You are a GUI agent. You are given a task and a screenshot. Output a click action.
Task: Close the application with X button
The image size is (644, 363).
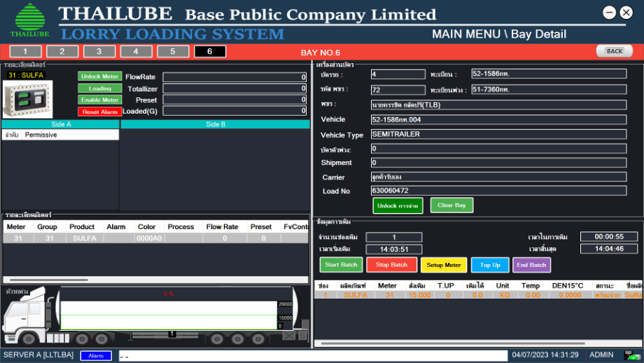[626, 13]
